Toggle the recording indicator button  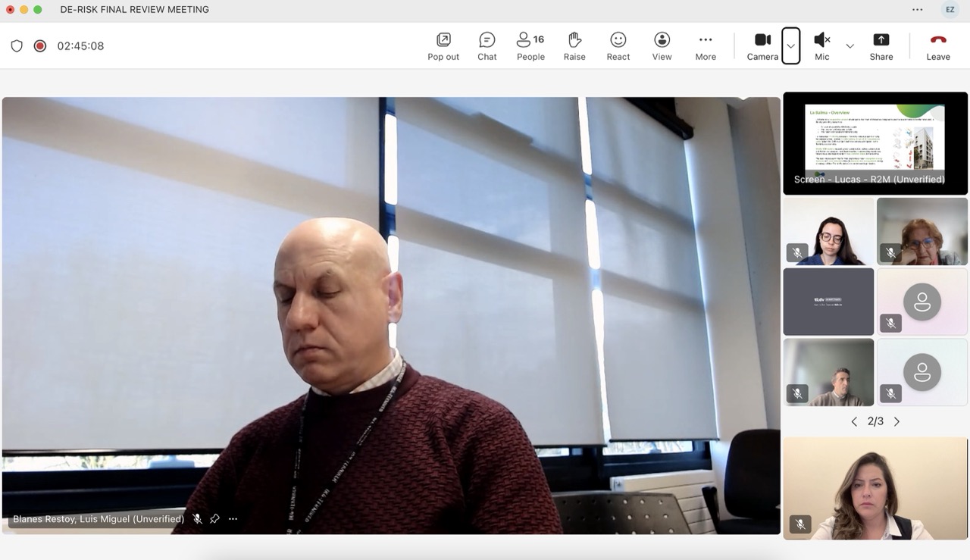coord(40,46)
